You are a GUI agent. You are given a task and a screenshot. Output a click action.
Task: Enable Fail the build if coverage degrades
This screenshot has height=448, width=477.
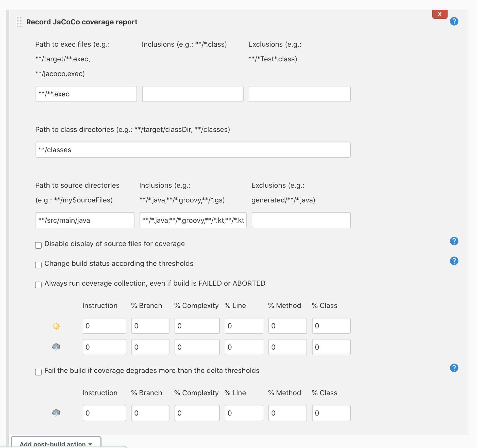click(38, 372)
